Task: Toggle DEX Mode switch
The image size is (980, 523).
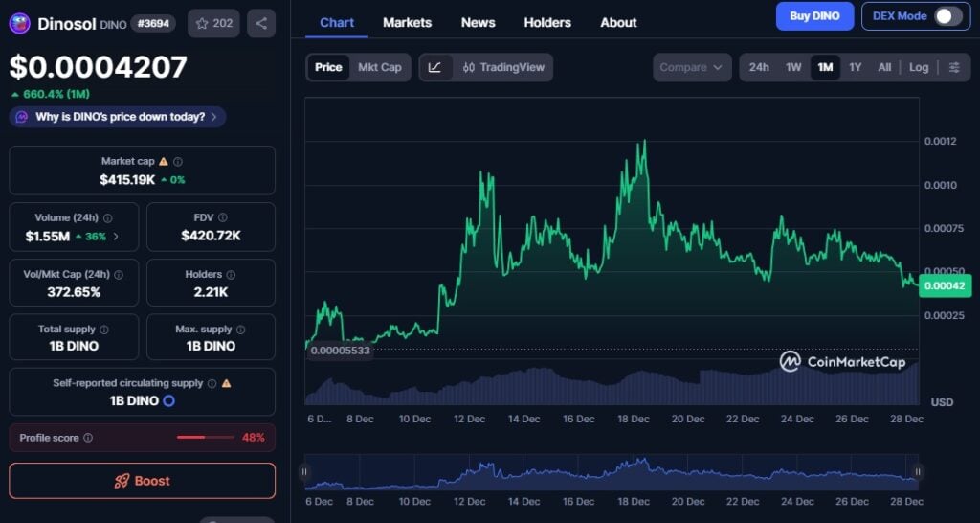Action: pos(948,16)
